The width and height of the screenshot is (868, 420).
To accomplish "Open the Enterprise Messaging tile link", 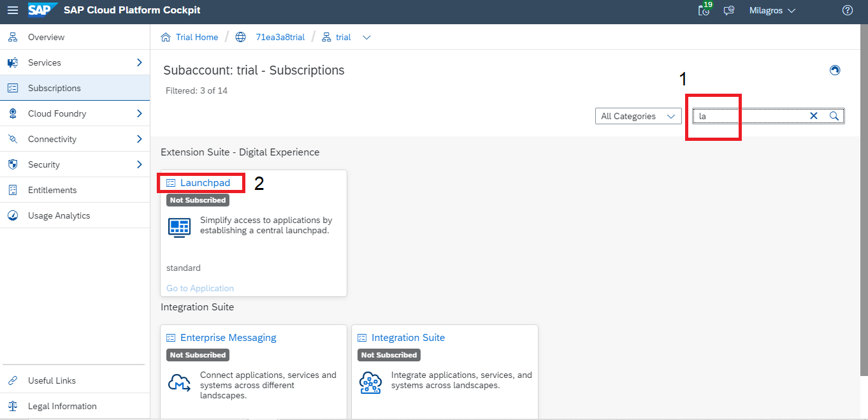I will (x=228, y=338).
